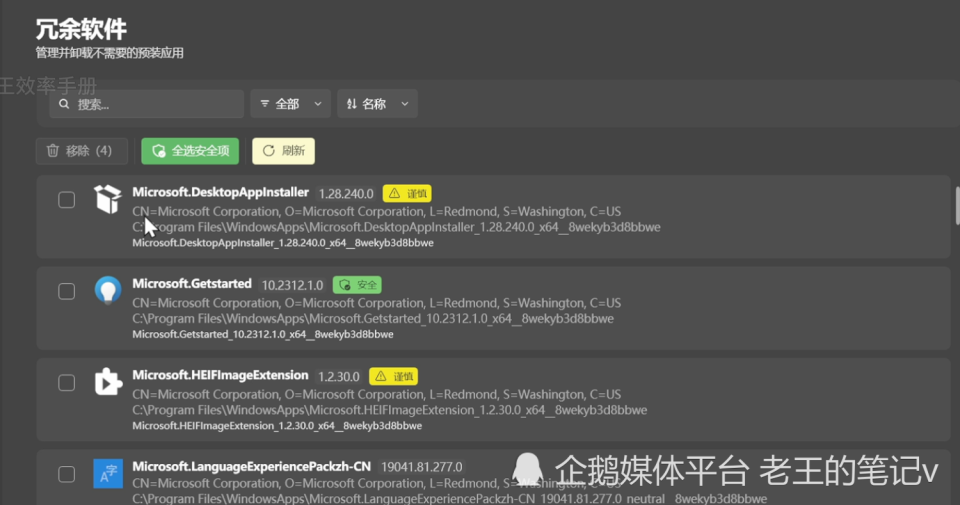Click the shield icon on 全选安全项
960x505 pixels.
click(x=159, y=151)
